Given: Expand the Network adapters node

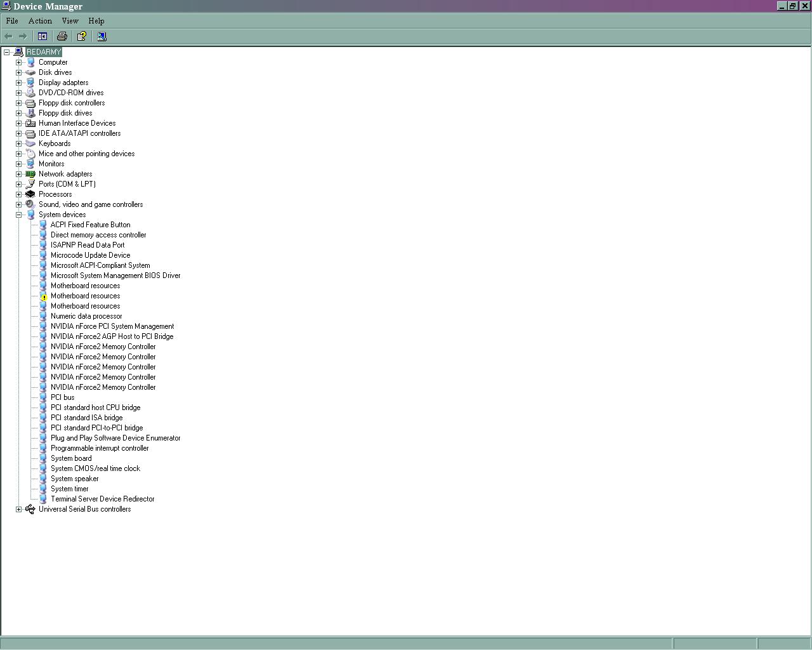Looking at the screenshot, I should pyautogui.click(x=18, y=174).
